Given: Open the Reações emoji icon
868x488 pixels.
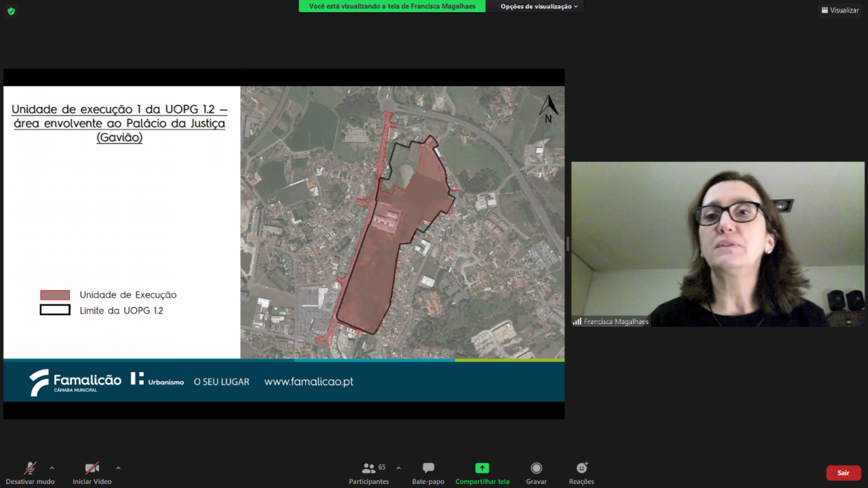Looking at the screenshot, I should (x=582, y=468).
